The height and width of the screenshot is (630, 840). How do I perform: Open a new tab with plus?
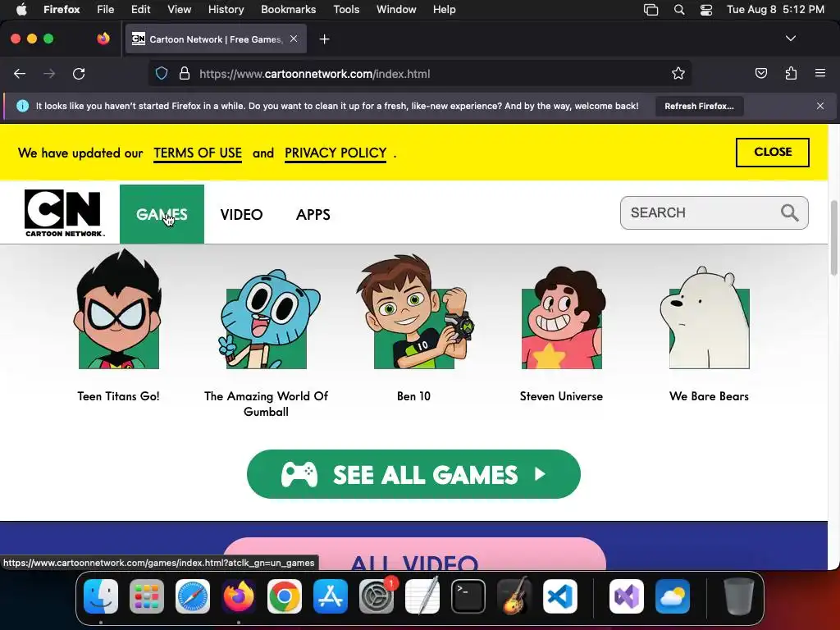324,39
